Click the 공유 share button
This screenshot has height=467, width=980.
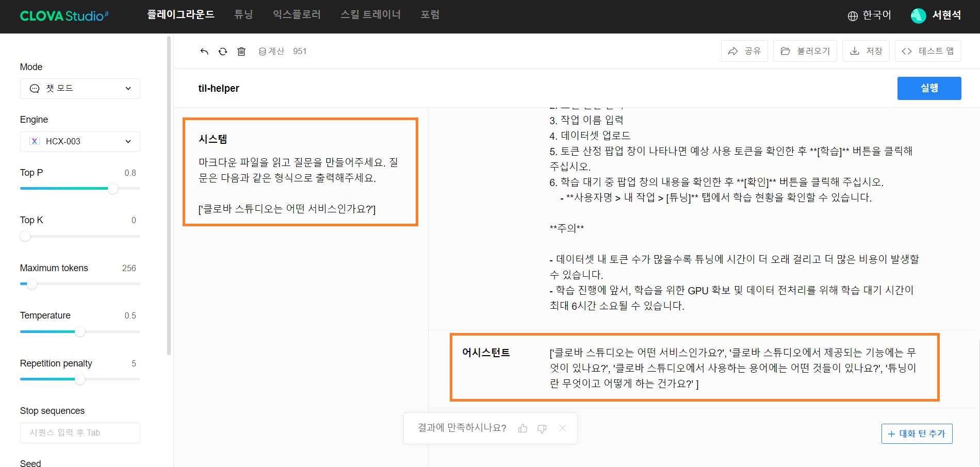point(744,51)
